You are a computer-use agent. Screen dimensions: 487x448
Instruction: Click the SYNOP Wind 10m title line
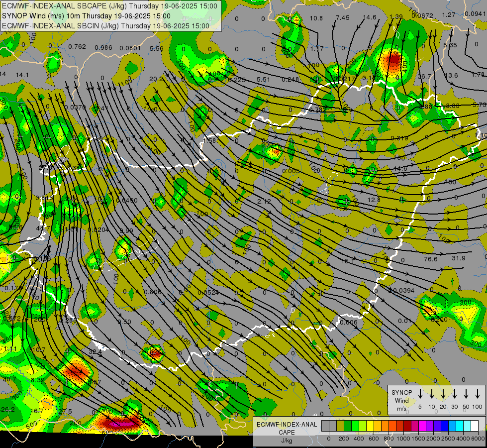tap(86, 16)
